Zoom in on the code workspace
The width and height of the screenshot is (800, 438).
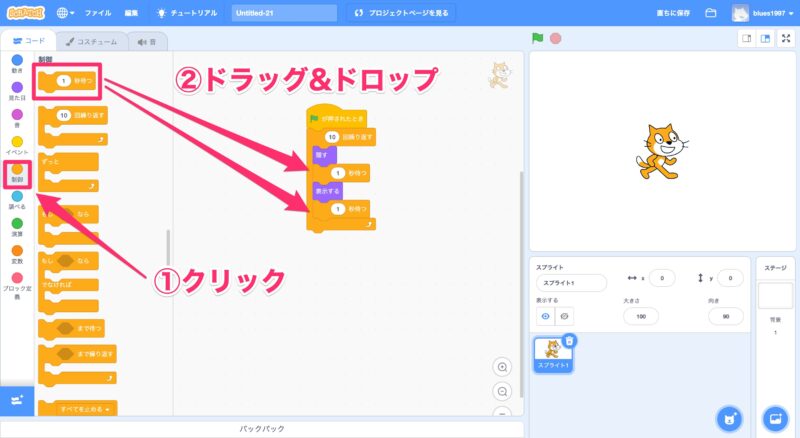point(502,367)
